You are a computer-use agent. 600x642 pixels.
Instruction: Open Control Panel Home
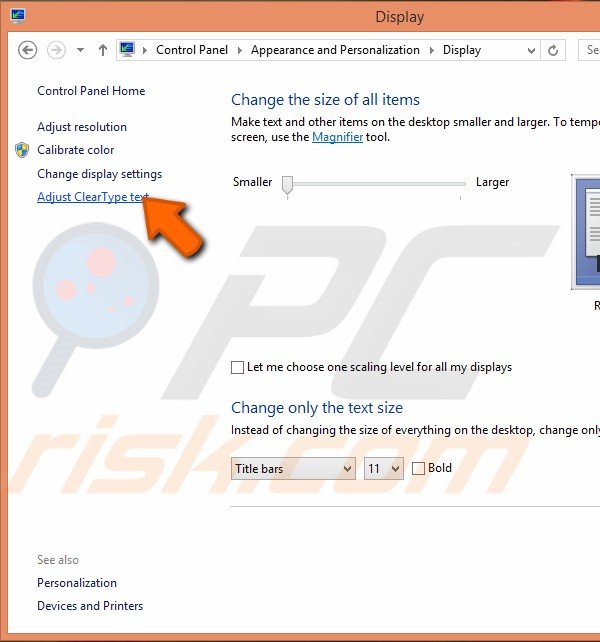tap(91, 91)
